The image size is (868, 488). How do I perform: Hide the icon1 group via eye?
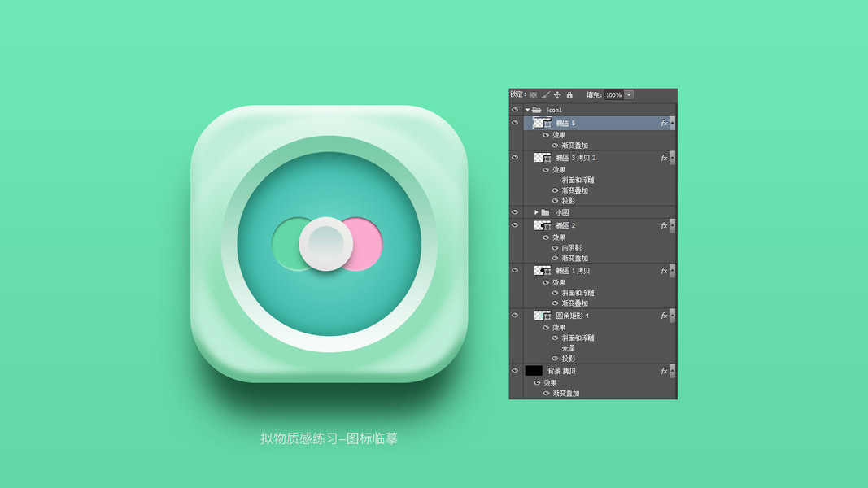(x=515, y=110)
